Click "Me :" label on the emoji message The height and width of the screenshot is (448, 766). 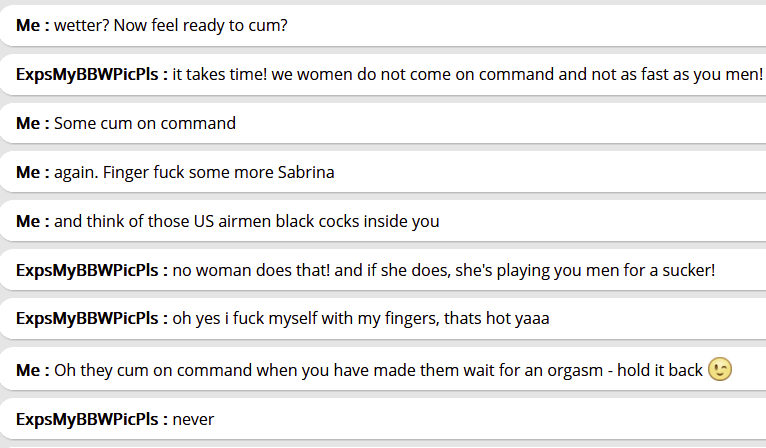tap(32, 370)
